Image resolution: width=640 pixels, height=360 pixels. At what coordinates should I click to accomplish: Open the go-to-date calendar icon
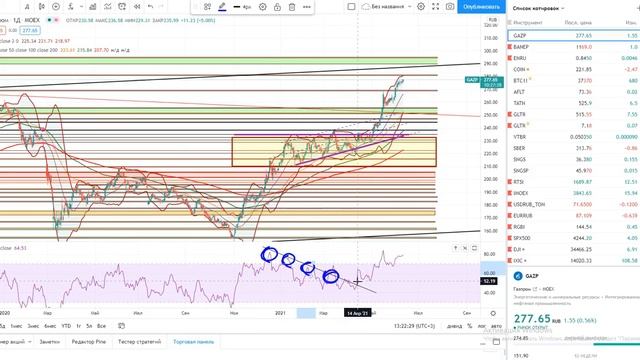[121, 326]
